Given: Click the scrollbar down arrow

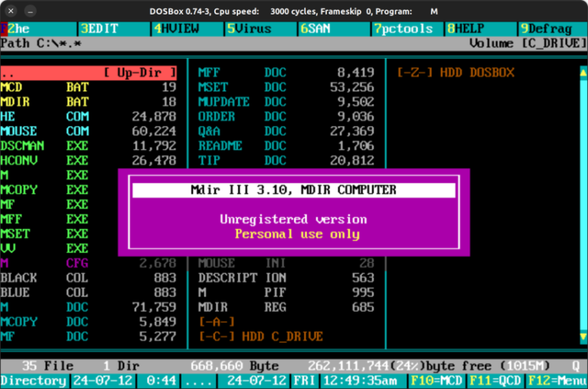Looking at the screenshot, I should (x=583, y=336).
